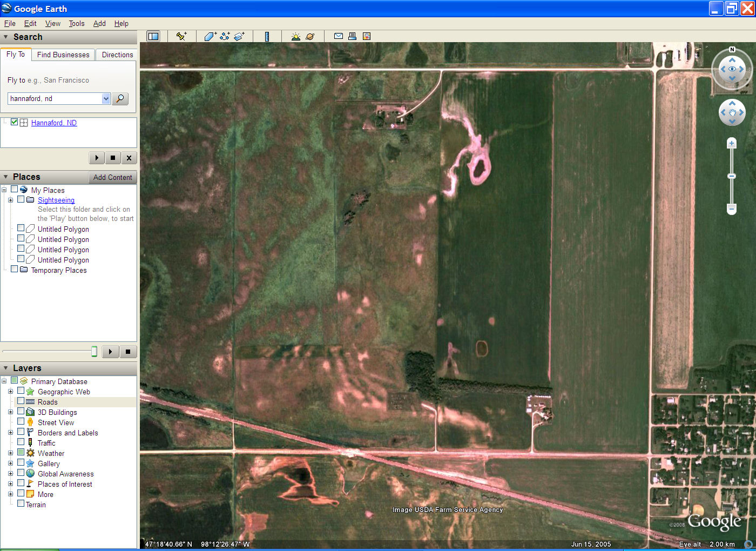
Task: Check the Temporary Places checkbox
Action: click(x=15, y=269)
